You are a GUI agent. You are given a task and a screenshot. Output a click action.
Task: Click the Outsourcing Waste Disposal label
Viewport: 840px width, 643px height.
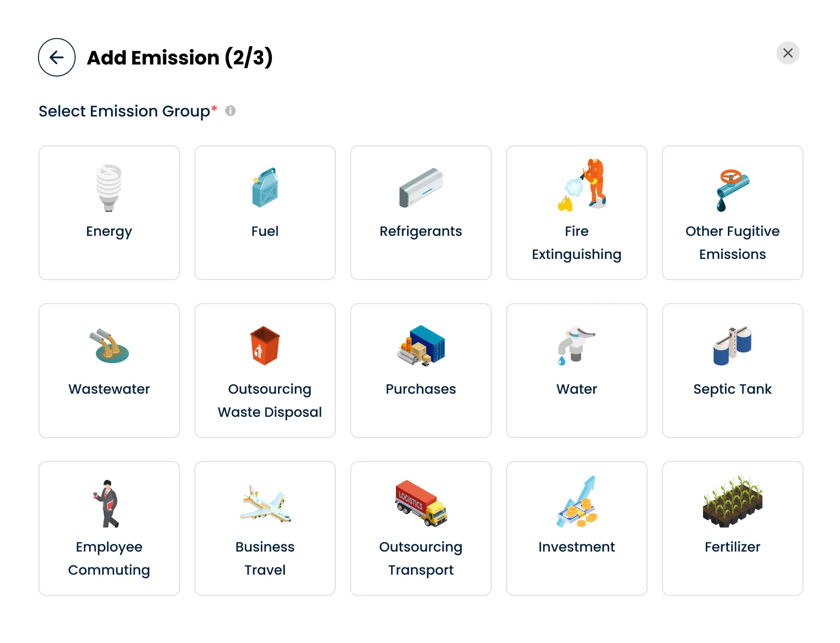[x=269, y=400]
